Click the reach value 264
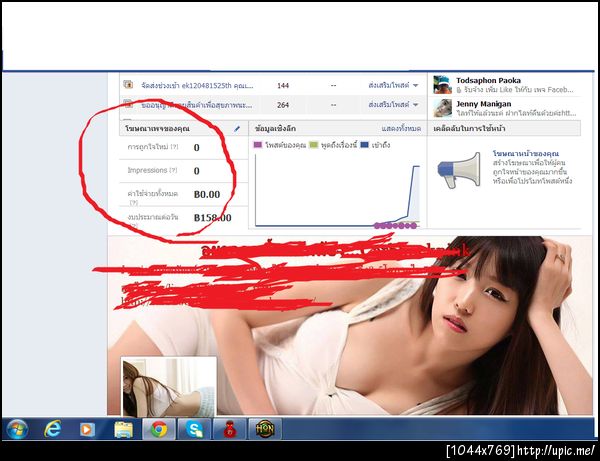The height and width of the screenshot is (461, 600). (283, 105)
